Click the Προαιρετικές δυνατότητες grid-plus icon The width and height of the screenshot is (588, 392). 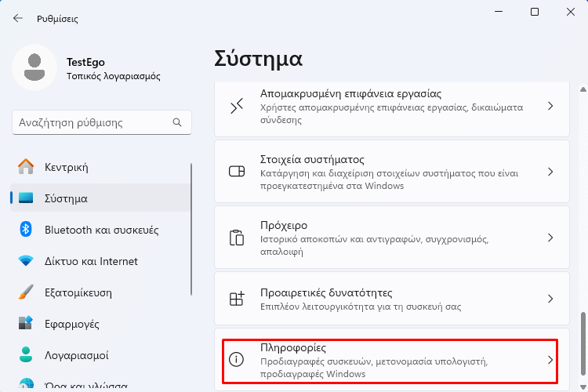click(237, 299)
